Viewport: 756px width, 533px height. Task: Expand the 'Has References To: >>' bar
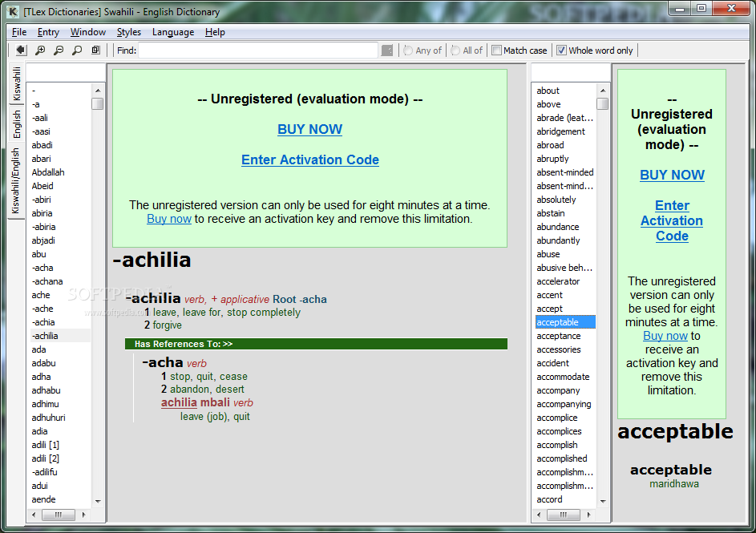(x=316, y=344)
